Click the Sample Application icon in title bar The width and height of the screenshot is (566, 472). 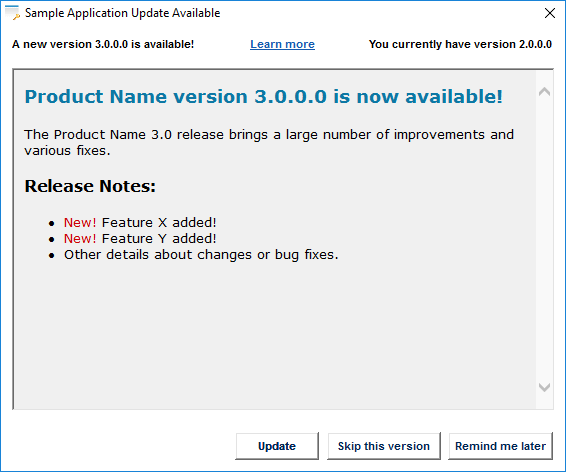tap(12, 13)
